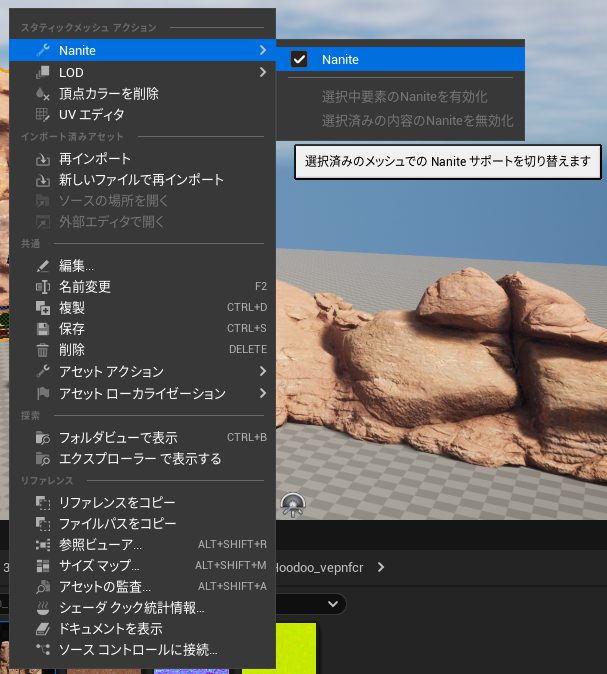Click the シェーダ クック統計情報 icon
Viewport: 607px width, 674px height.
[x=42, y=608]
